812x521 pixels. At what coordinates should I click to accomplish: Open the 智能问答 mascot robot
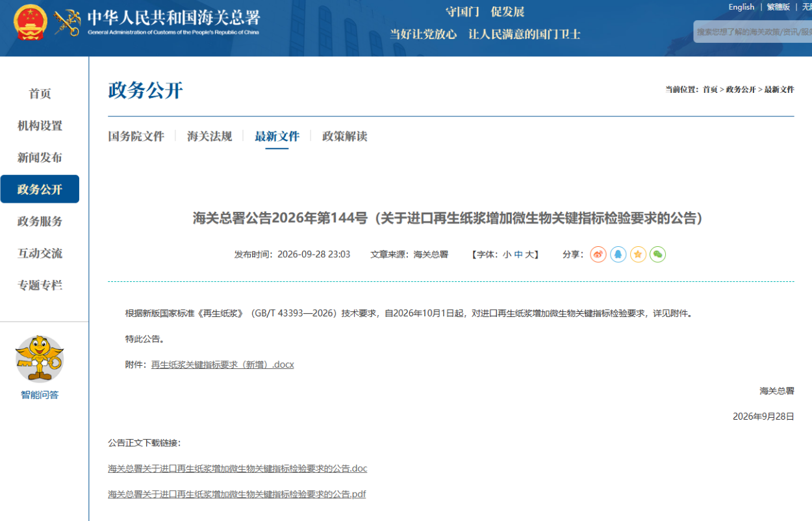click(x=40, y=359)
